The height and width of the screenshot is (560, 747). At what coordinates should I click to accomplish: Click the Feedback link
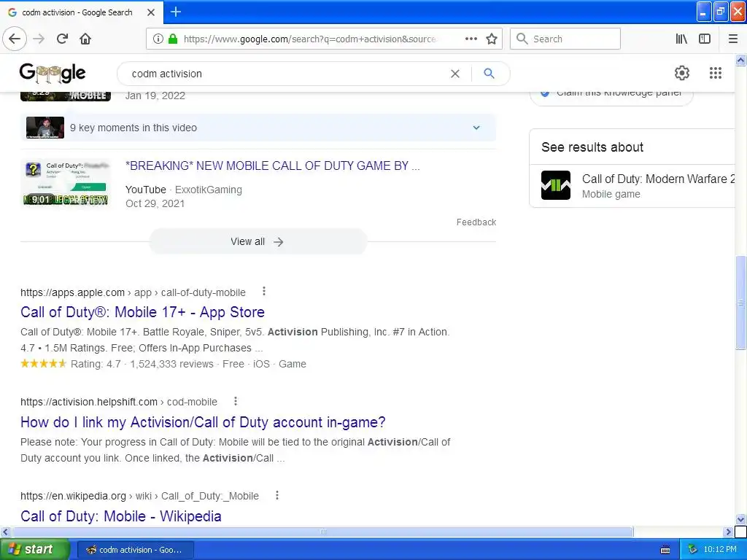pos(476,222)
